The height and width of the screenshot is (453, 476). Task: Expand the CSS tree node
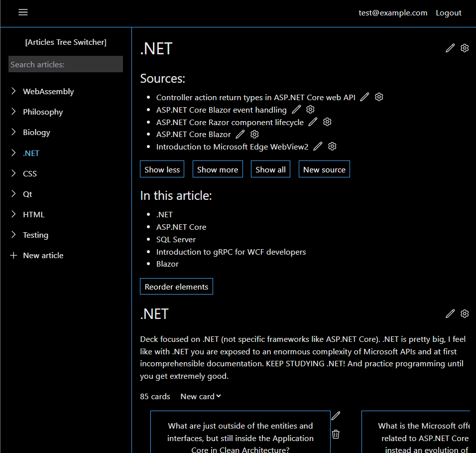click(13, 173)
